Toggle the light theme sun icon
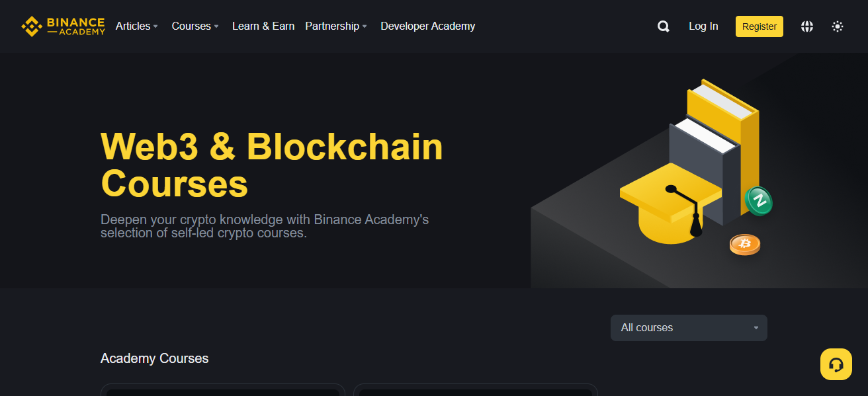This screenshot has width=868, height=396. 838,26
